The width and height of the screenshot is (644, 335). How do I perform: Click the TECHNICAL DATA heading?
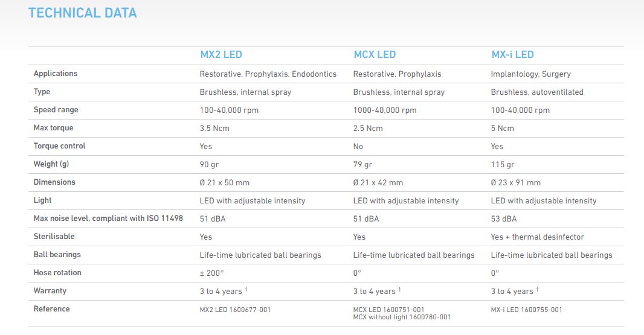click(x=83, y=13)
